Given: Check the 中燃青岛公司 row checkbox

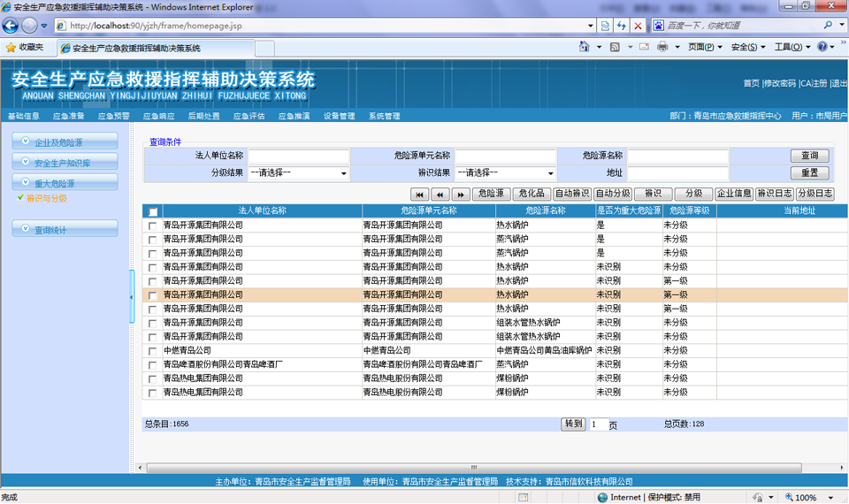Looking at the screenshot, I should [x=153, y=350].
